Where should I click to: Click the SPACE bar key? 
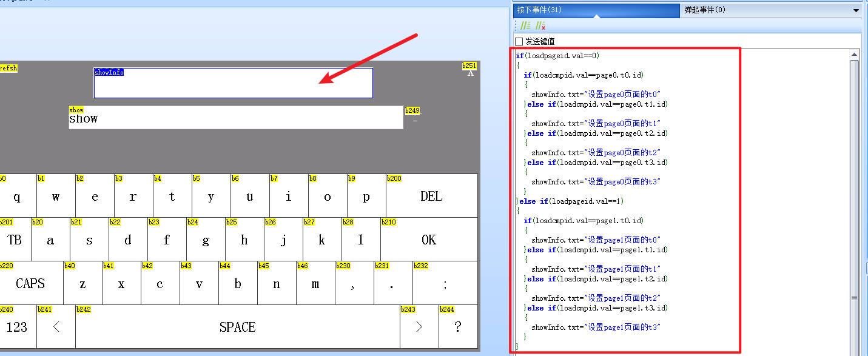(x=237, y=327)
